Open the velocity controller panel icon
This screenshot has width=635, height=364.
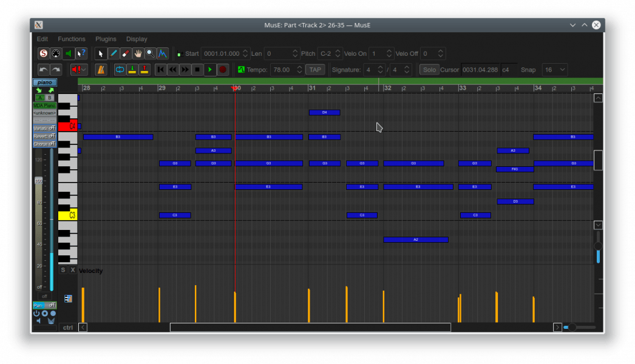68,298
